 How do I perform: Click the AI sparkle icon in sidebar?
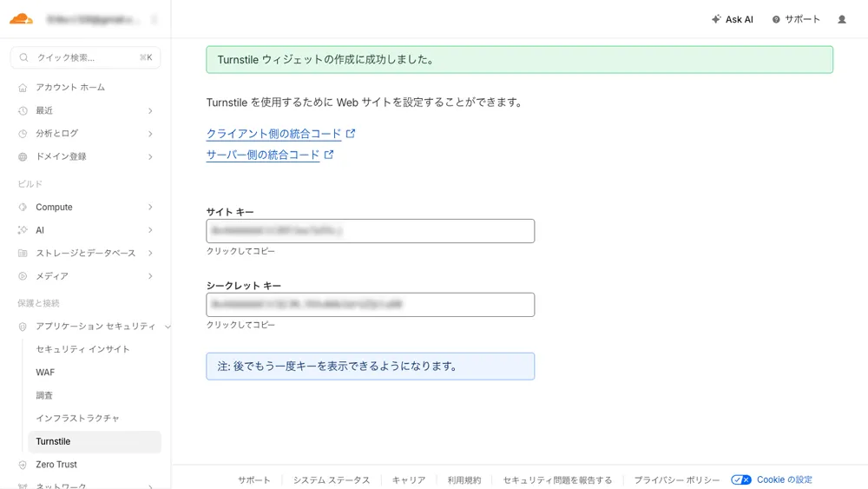pyautogui.click(x=23, y=230)
